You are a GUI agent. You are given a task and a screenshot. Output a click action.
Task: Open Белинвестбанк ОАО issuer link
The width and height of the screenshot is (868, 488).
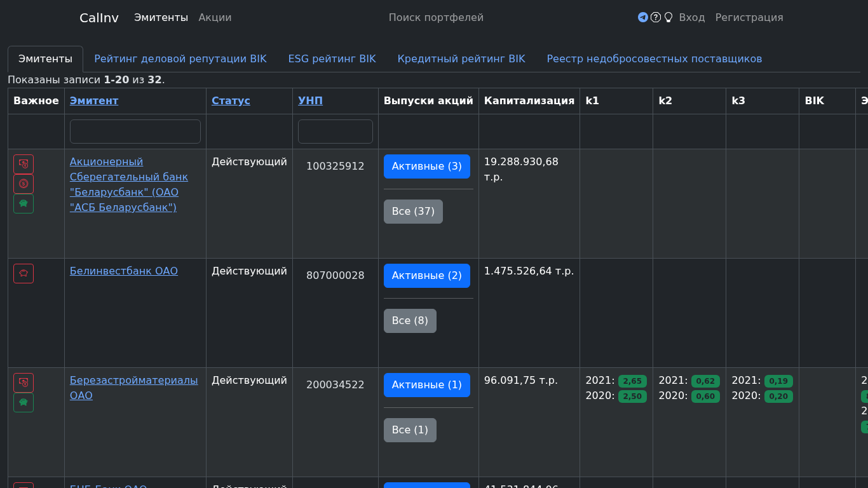coord(124,271)
